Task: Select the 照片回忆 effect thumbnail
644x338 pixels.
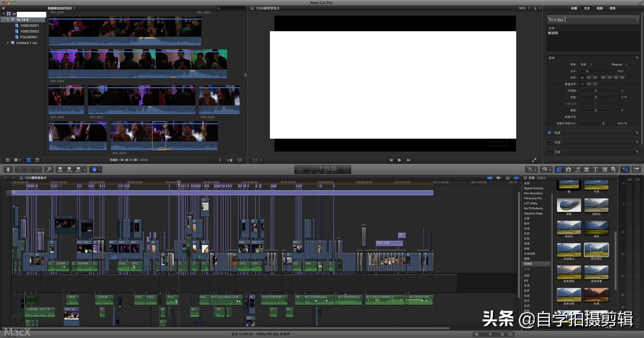Action: (x=596, y=250)
